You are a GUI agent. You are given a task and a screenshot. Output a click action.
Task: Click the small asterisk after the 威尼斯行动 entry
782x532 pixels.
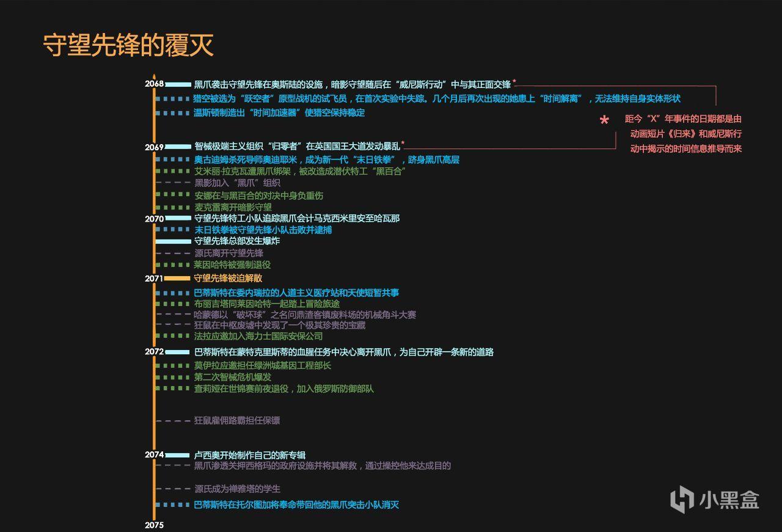[x=514, y=82]
